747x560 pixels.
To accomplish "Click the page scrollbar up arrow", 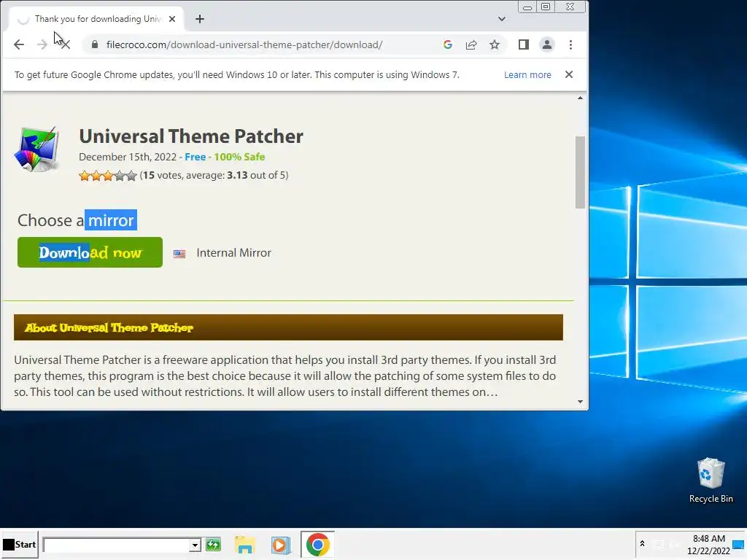I will click(x=580, y=98).
